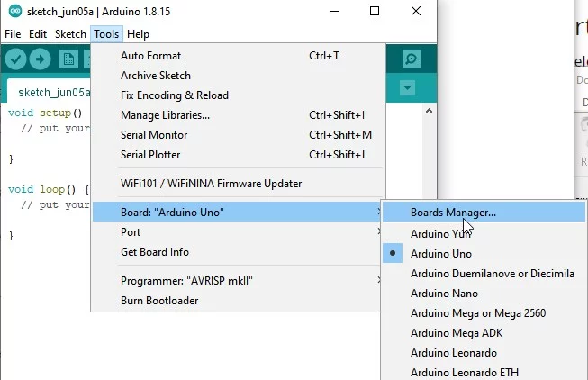This screenshot has height=380, width=588.
Task: Select Arduino Duemilanove or Diecimila board
Action: point(484,274)
